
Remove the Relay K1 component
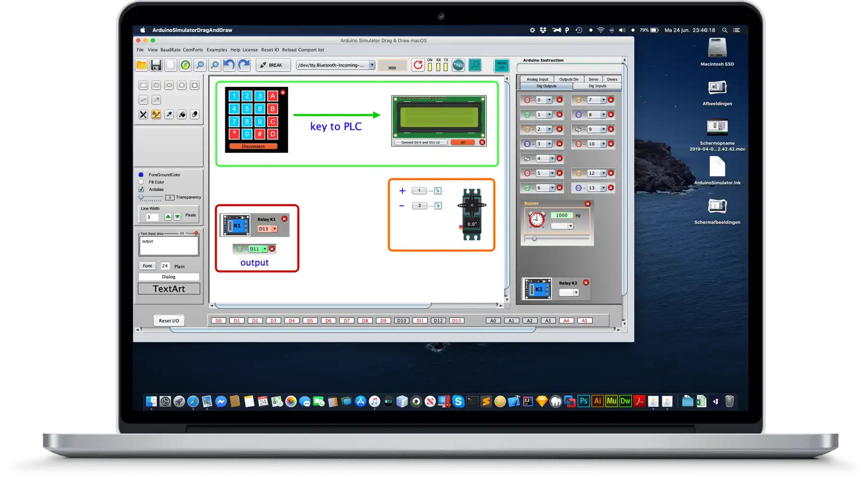point(284,219)
